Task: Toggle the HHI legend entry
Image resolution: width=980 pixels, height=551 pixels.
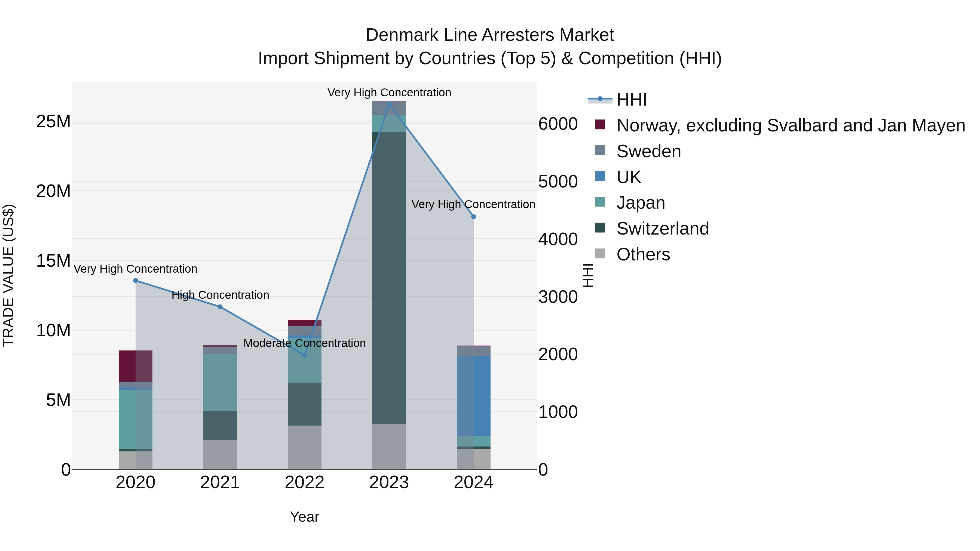Action: tap(617, 100)
